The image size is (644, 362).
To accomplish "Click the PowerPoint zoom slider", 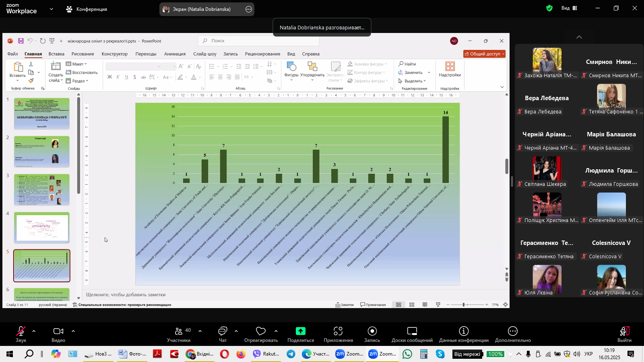I will click(464, 305).
